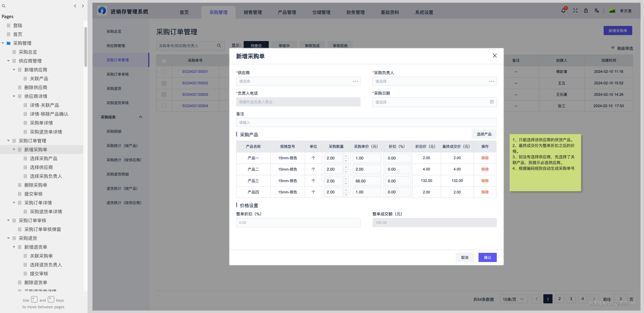This screenshot has height=313, width=644.
Task: Open the notification bell with badge
Action: click(563, 10)
